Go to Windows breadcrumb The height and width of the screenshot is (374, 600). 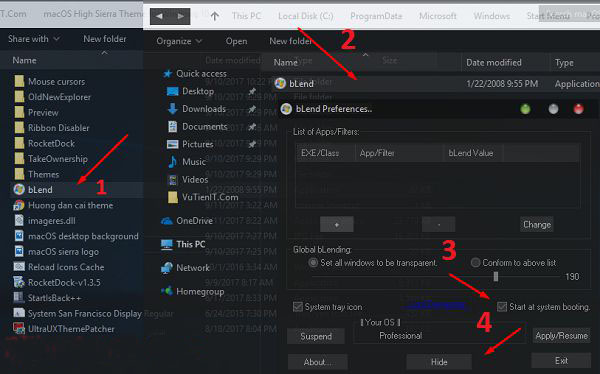(x=492, y=16)
